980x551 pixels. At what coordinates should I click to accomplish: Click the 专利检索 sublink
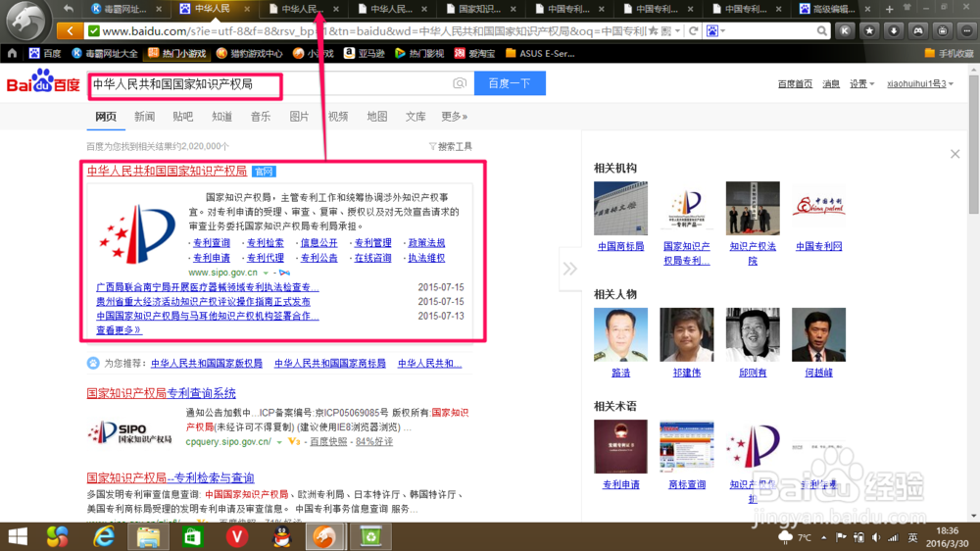tap(265, 243)
